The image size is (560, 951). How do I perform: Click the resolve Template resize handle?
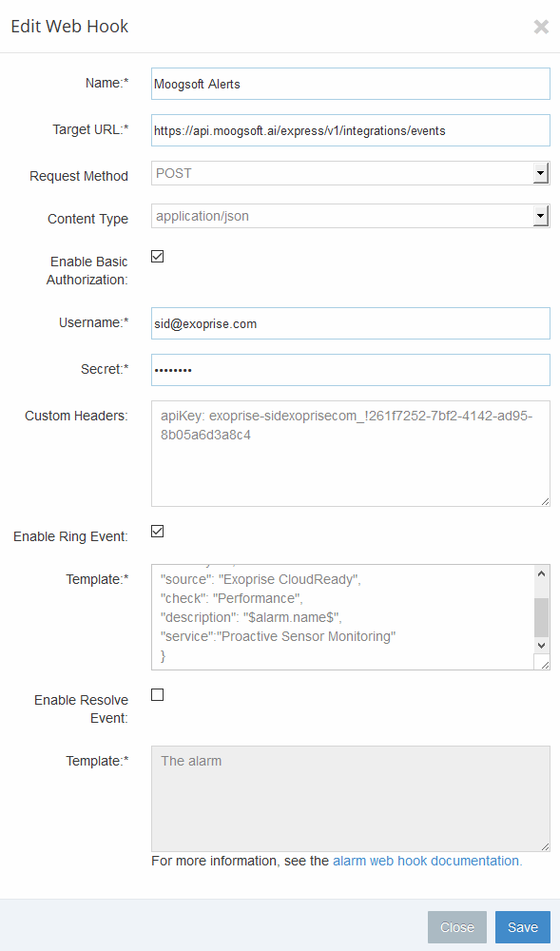tap(545, 846)
